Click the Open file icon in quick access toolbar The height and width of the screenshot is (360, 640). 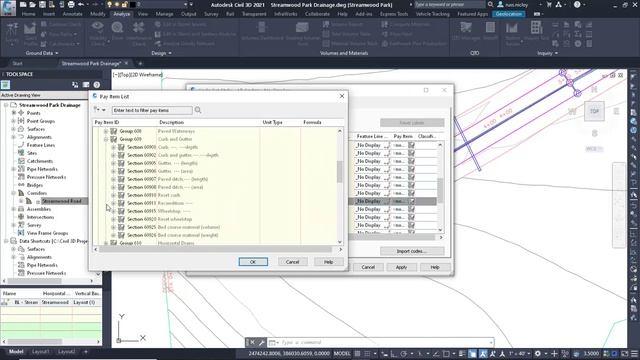click(33, 5)
